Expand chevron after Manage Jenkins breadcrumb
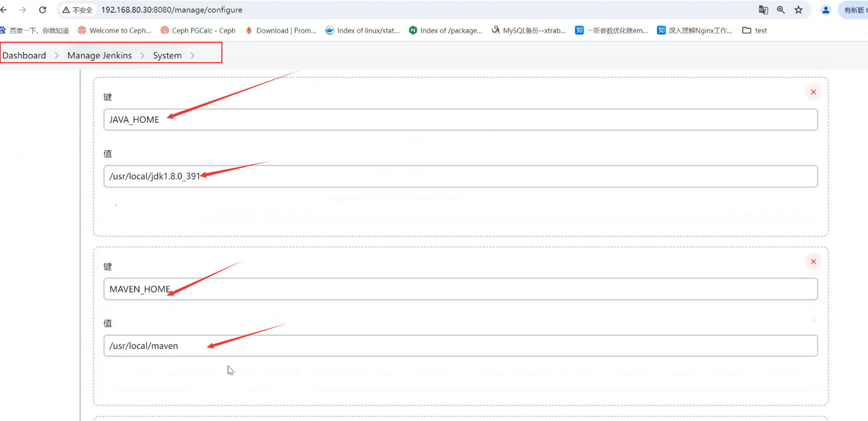Screen dimensions: 868x421 pos(142,56)
